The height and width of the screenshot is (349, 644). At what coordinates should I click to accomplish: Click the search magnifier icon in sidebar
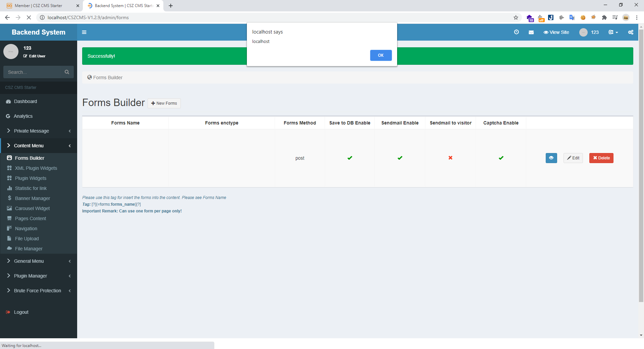click(x=67, y=72)
